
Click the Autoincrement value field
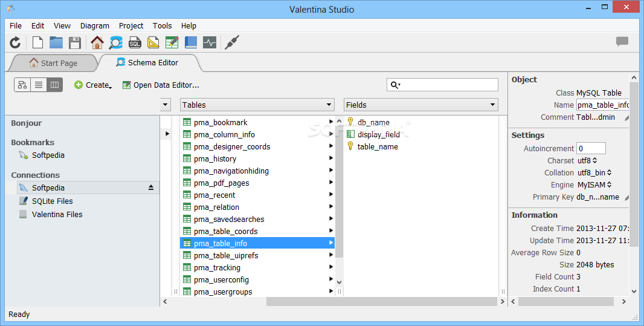(x=591, y=148)
